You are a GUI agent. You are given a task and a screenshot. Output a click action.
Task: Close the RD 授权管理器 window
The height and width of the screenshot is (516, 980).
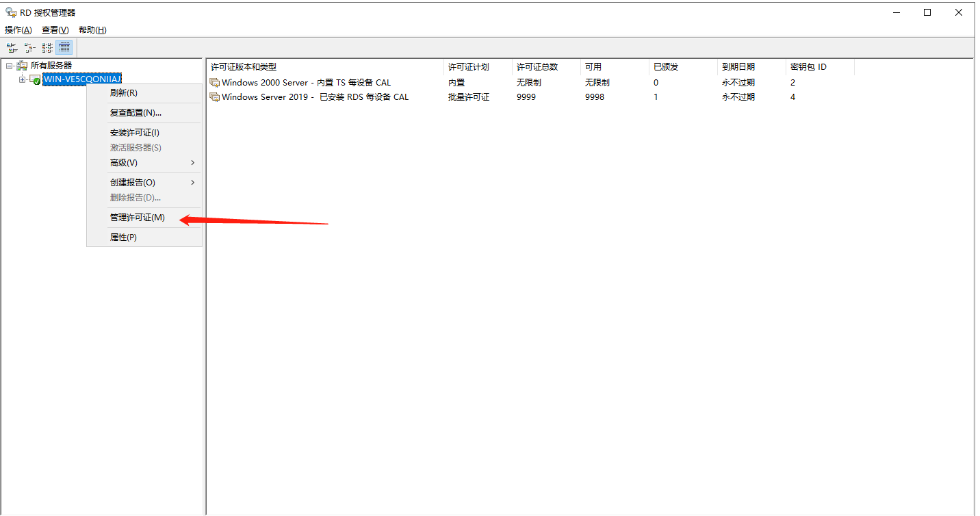959,12
